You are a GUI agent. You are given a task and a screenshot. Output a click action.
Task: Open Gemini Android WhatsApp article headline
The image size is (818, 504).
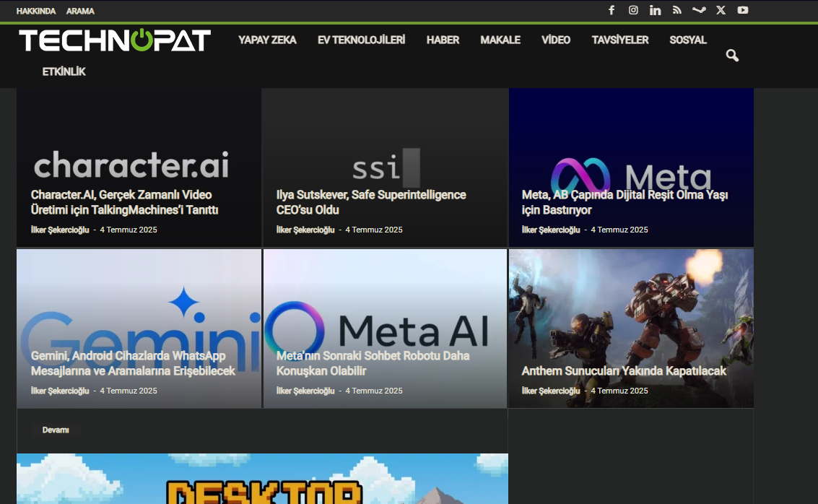[x=133, y=363]
